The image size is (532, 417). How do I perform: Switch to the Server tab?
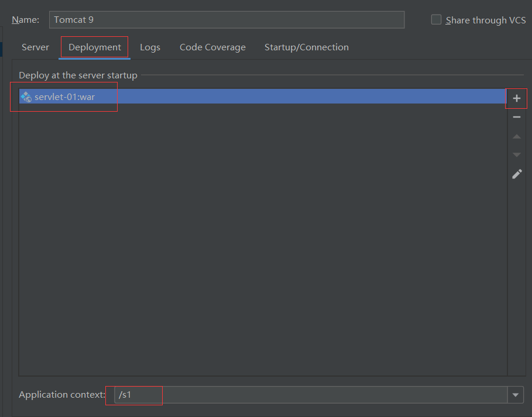click(x=35, y=47)
